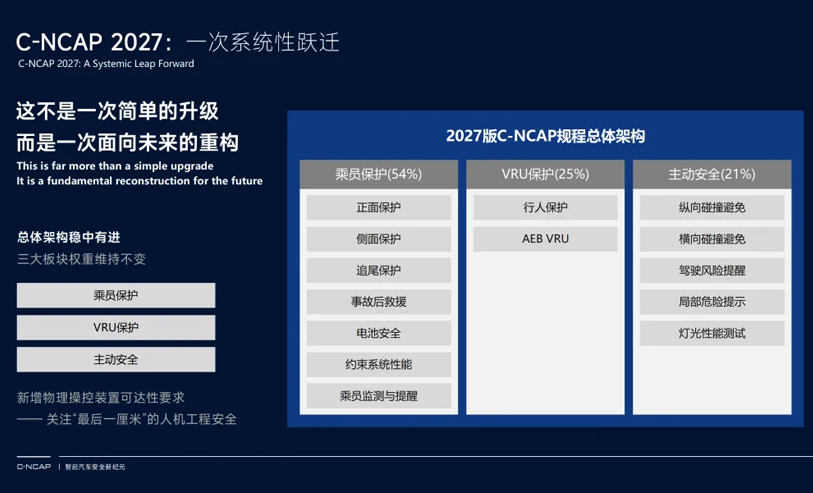Select the line "新增物理操控装置可达性要求"

(x=101, y=398)
